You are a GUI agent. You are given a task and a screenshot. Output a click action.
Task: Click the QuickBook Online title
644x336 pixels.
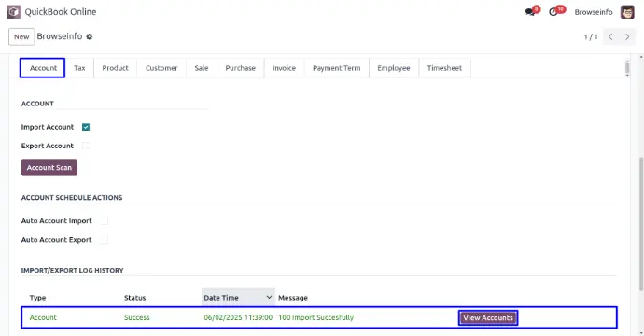[61, 12]
